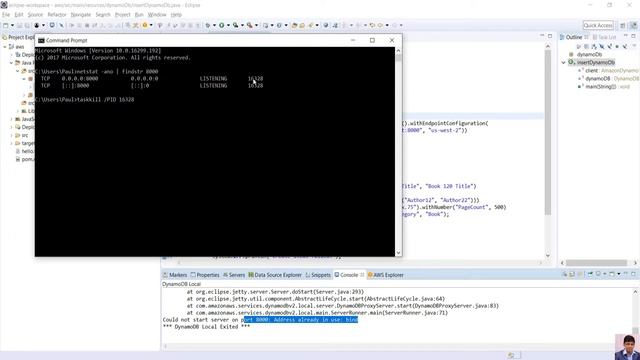Click the External Tools toolbar icon
Viewport: 640px width, 360px height.
249,25
